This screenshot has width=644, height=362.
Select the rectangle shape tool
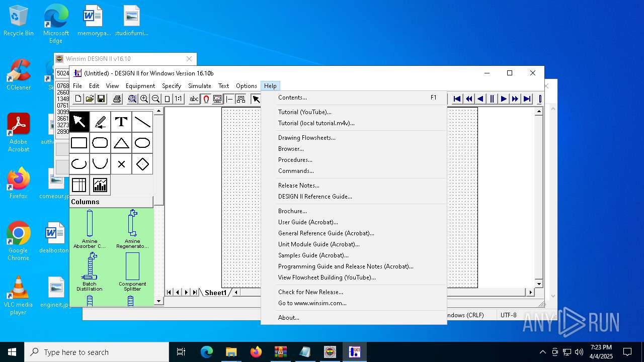79,143
